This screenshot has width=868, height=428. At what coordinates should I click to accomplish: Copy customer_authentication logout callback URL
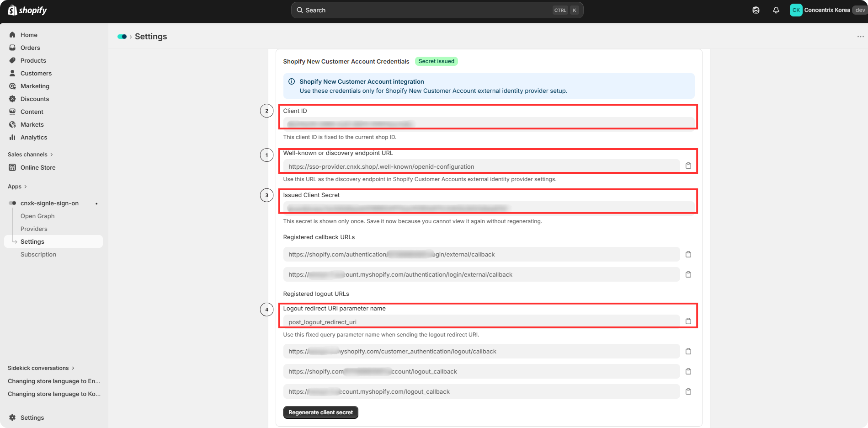pyautogui.click(x=688, y=351)
